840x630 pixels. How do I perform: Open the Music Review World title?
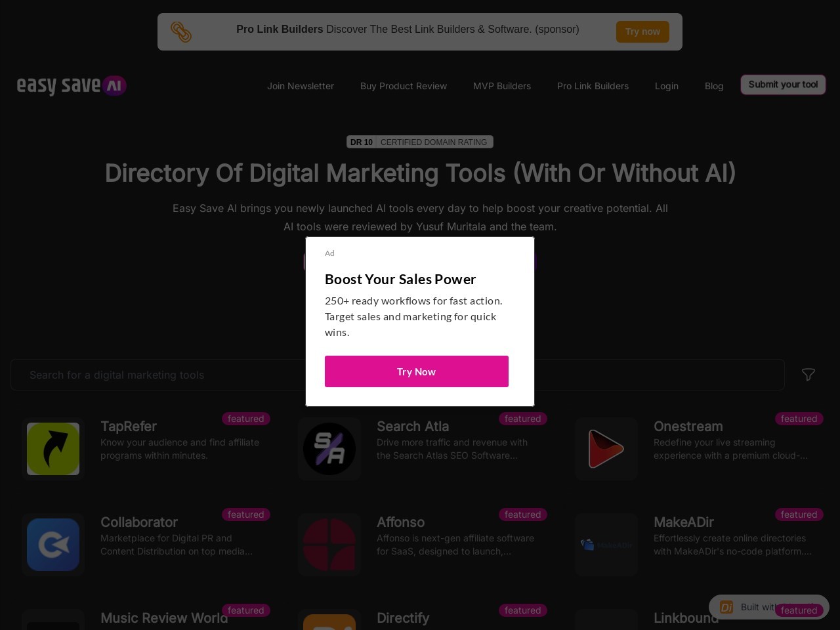coord(164,618)
